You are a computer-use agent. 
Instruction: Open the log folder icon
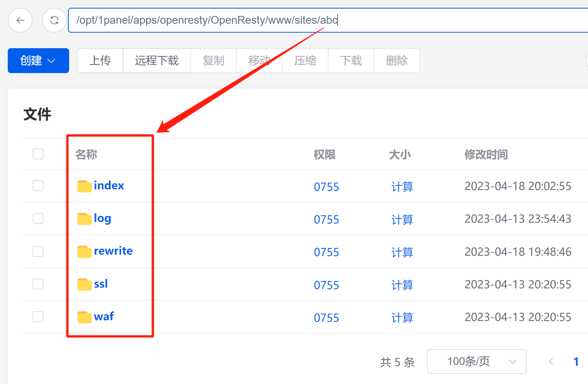click(x=84, y=218)
